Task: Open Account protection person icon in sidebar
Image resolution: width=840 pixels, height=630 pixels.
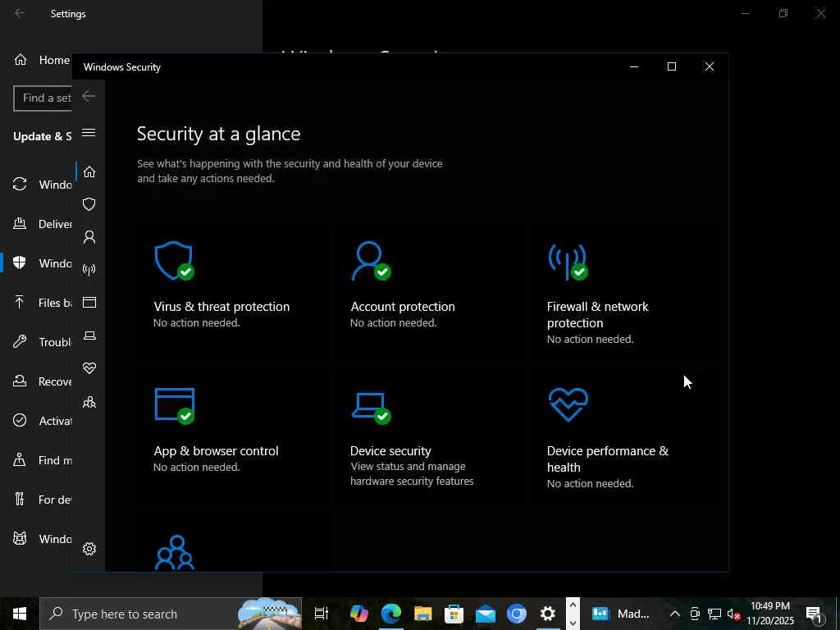Action: [89, 237]
